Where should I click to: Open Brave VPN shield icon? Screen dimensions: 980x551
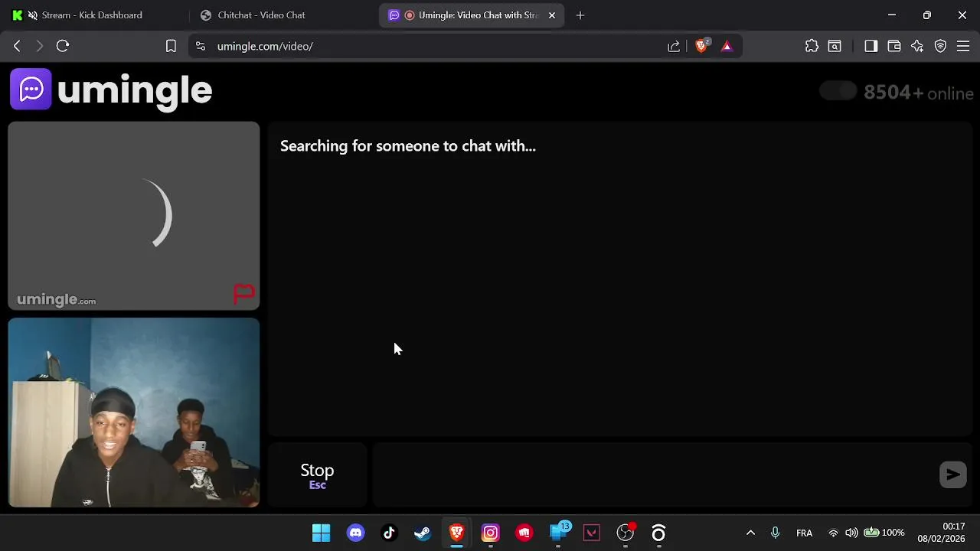(x=940, y=46)
